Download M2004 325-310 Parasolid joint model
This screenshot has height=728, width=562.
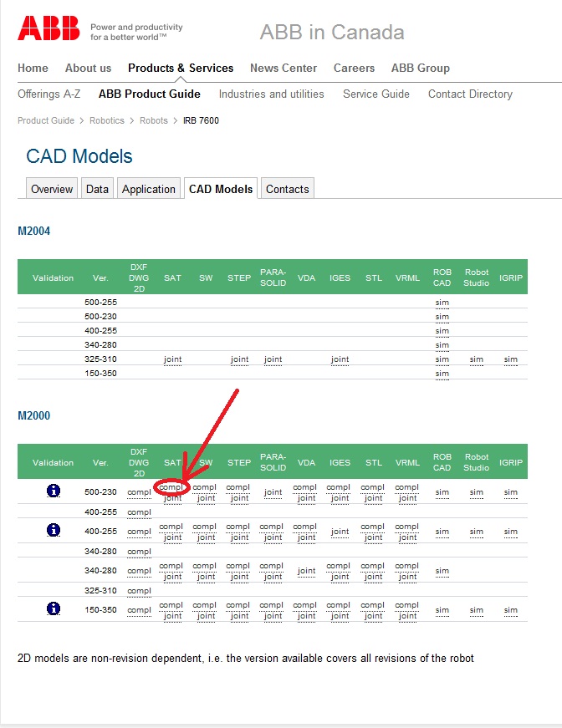pos(273,359)
